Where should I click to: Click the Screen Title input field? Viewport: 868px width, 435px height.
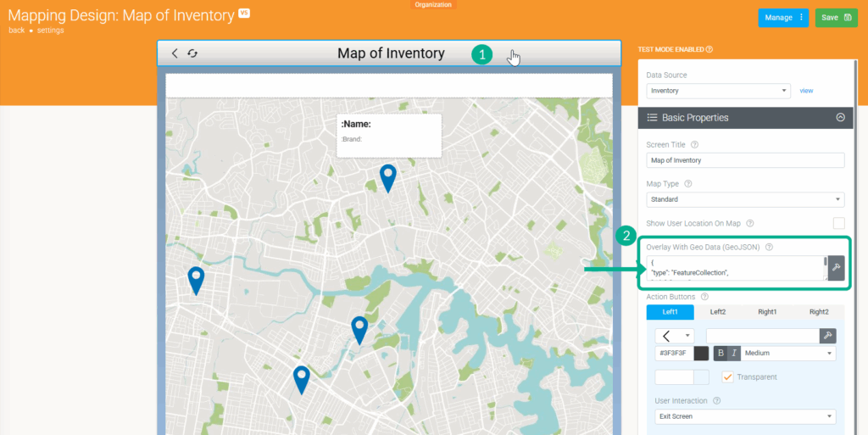click(745, 160)
